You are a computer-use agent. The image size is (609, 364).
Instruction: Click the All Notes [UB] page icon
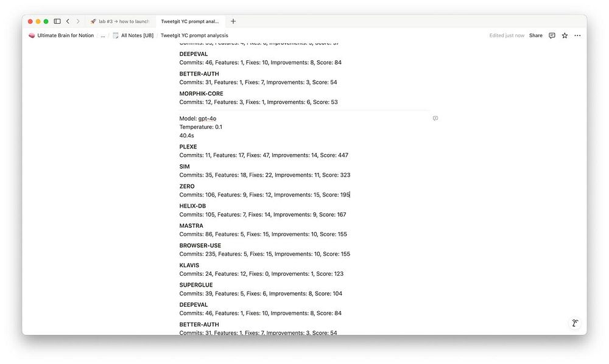pos(115,35)
